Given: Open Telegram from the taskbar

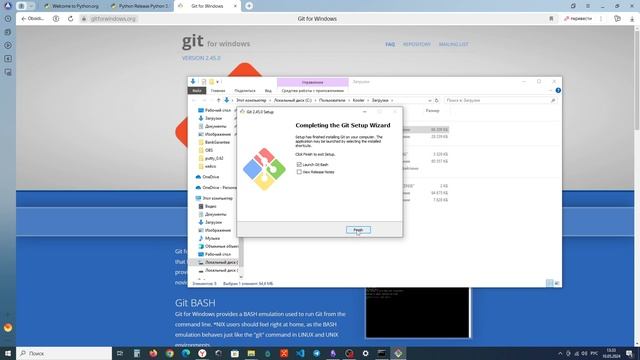Looking at the screenshot, I should 316,353.
